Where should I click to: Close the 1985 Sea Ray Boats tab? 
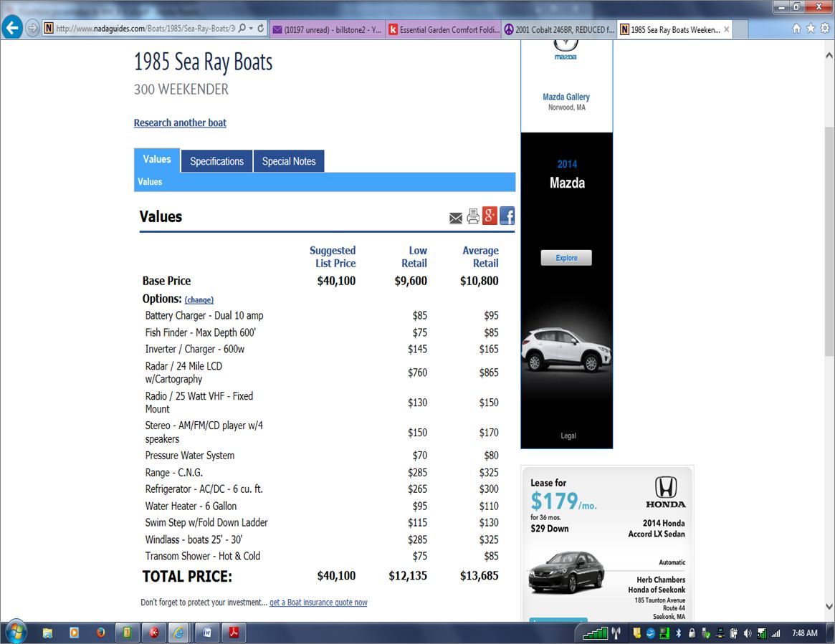[726, 30]
